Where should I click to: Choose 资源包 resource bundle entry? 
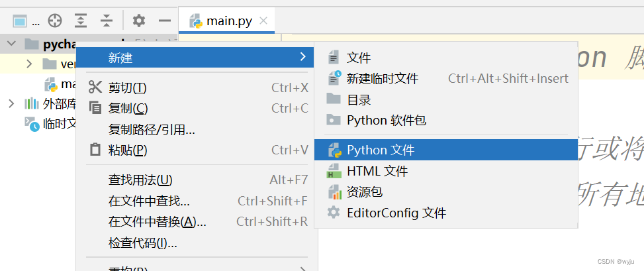446,191
